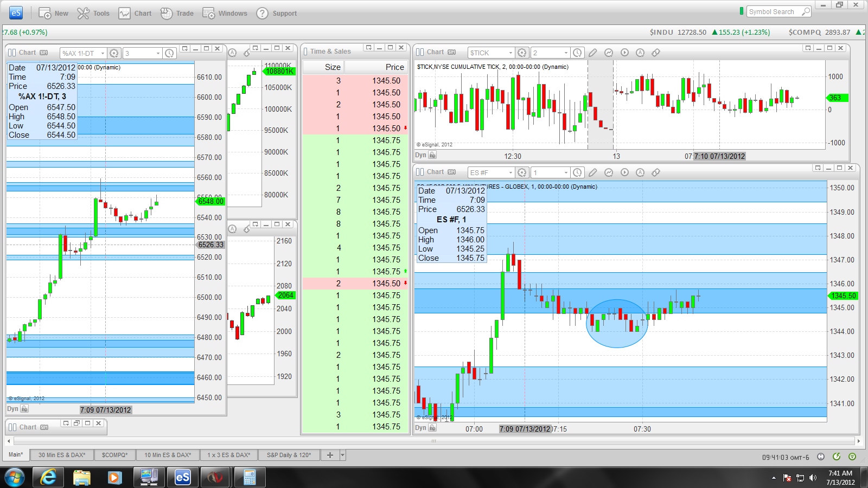Toggle SIM badge in ES #F chart title
The width and height of the screenshot is (868, 488).
tap(451, 172)
